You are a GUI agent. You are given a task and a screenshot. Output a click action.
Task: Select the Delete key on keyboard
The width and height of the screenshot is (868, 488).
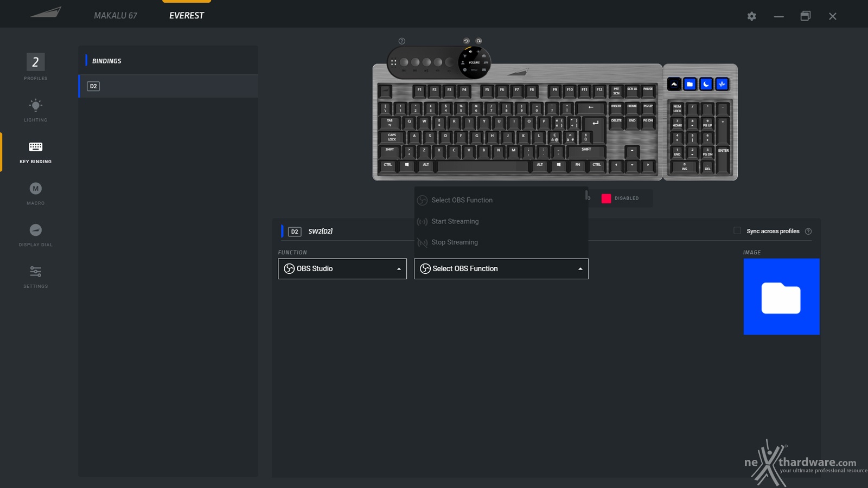pos(616,123)
